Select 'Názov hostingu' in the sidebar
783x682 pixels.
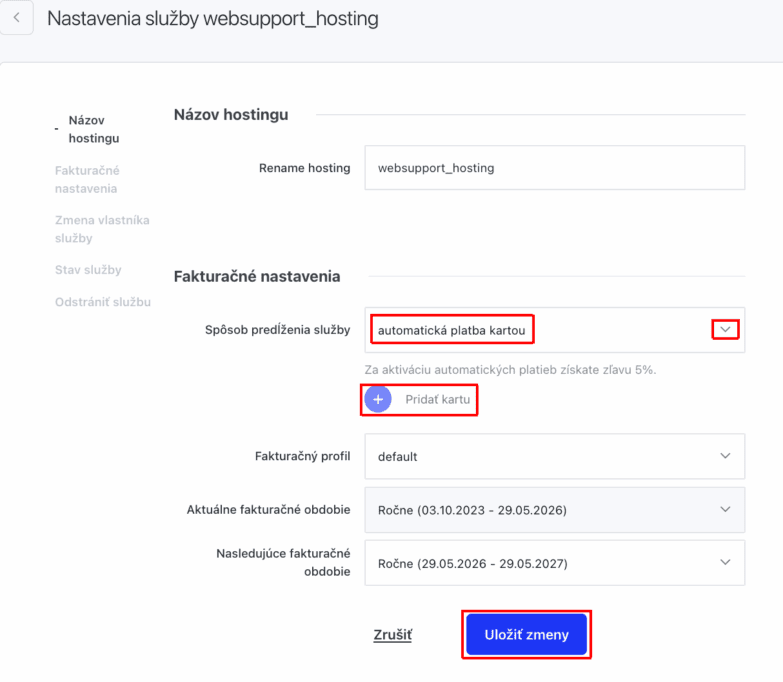93,129
